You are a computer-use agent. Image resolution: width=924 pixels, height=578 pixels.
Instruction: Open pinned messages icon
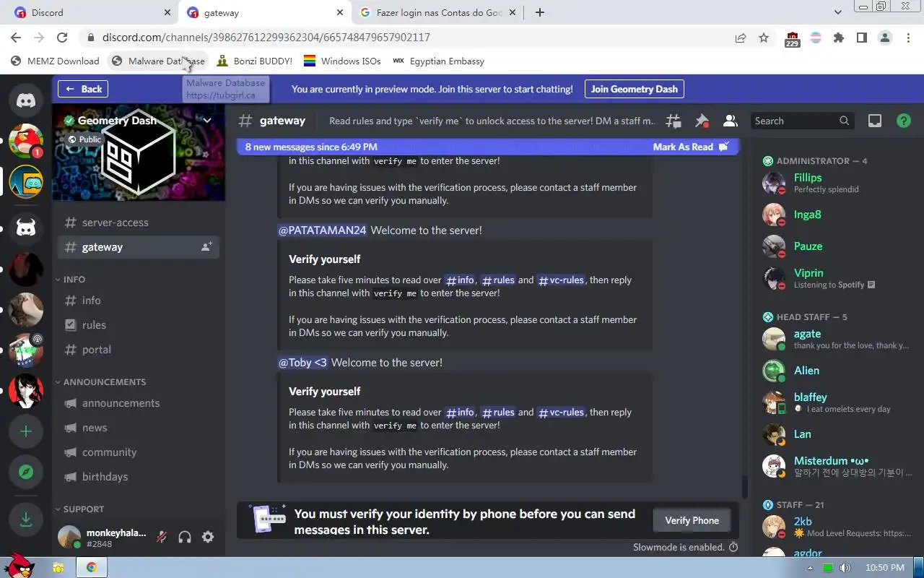point(702,121)
